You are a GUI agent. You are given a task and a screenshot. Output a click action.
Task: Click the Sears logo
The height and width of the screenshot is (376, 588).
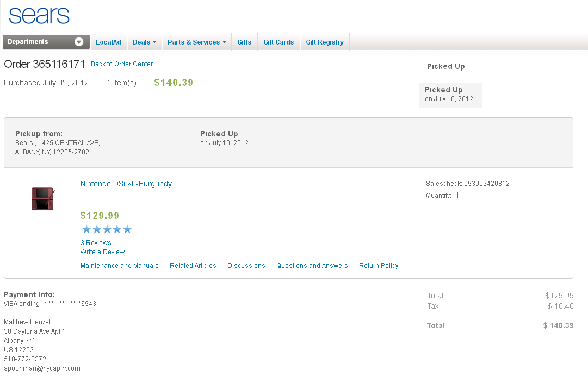point(39,16)
